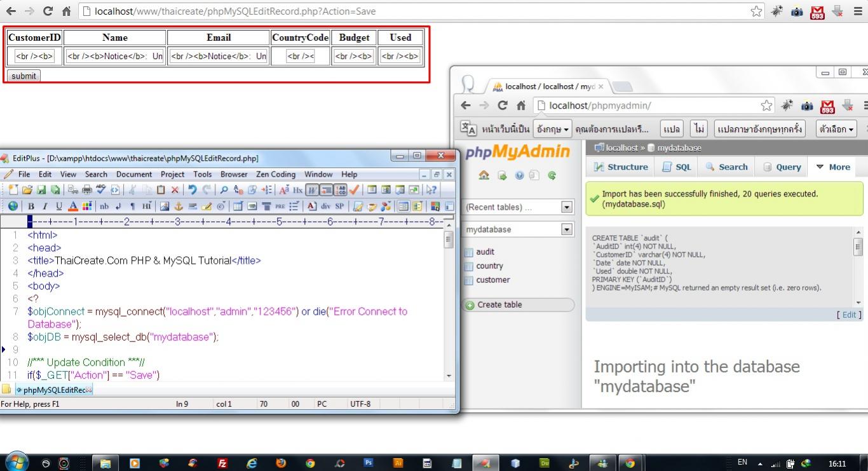Click 'always translate English' button in translate bar
The height and width of the screenshot is (471, 868).
pos(761,129)
